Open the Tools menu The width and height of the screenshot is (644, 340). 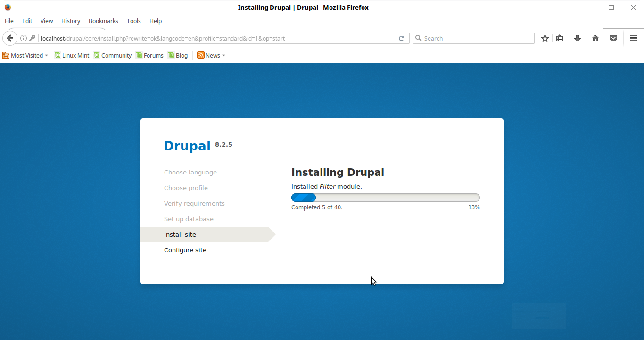pyautogui.click(x=134, y=21)
